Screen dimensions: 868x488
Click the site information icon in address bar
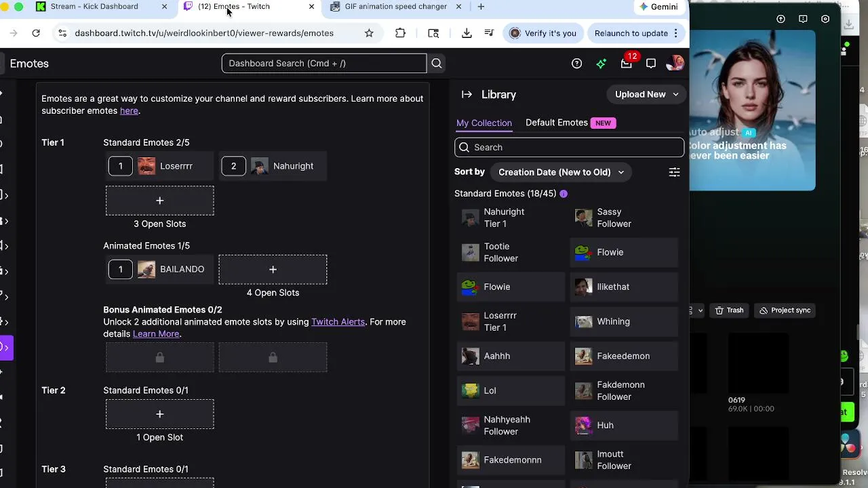click(x=62, y=33)
